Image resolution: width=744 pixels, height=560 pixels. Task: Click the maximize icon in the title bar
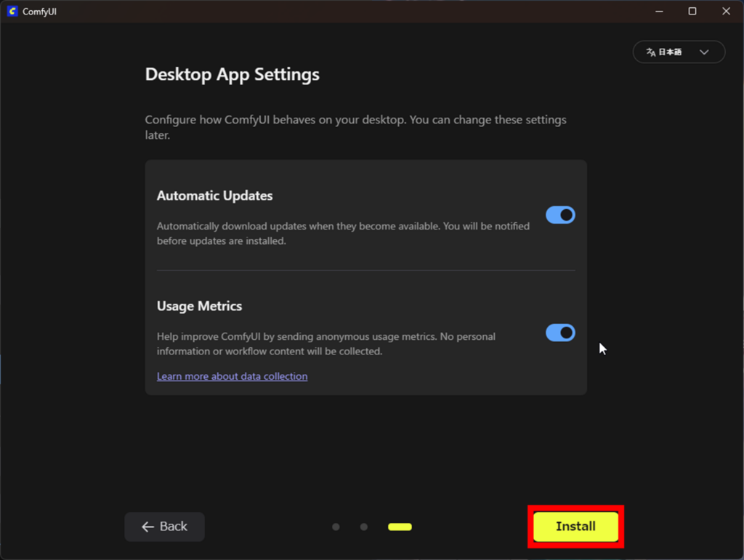click(x=692, y=11)
